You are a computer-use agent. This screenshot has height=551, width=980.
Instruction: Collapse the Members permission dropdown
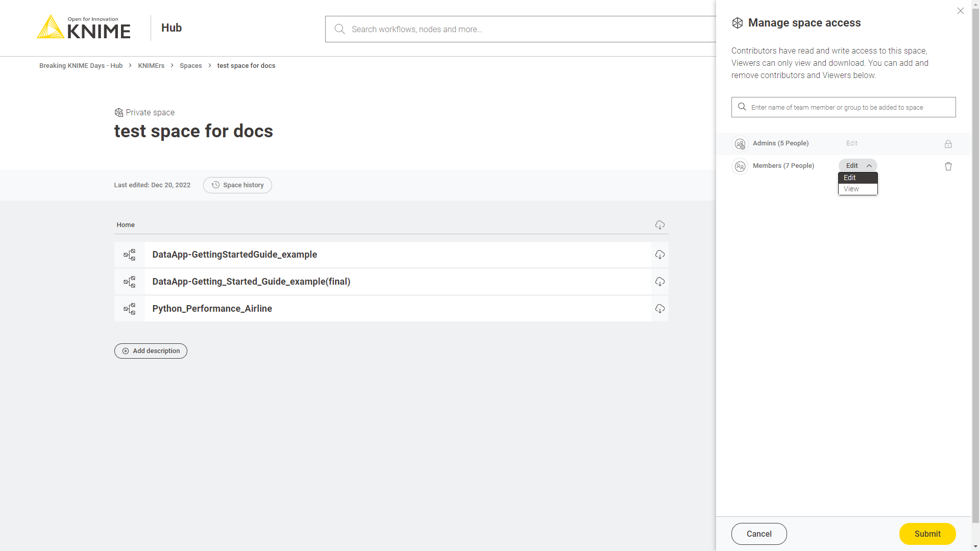click(x=858, y=165)
